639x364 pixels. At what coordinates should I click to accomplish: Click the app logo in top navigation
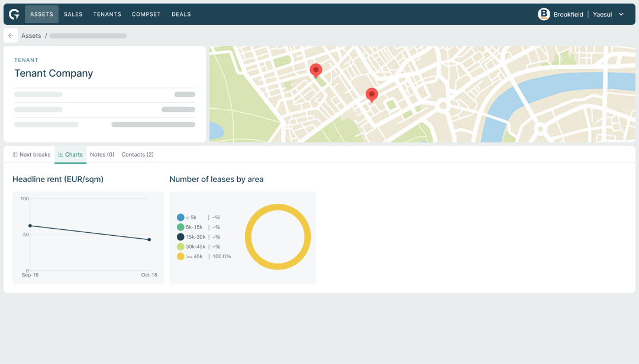(x=14, y=14)
